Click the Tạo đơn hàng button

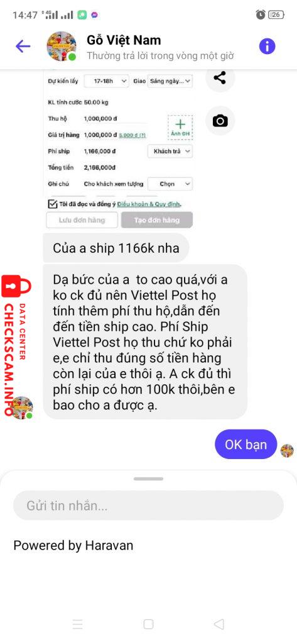[x=157, y=220]
